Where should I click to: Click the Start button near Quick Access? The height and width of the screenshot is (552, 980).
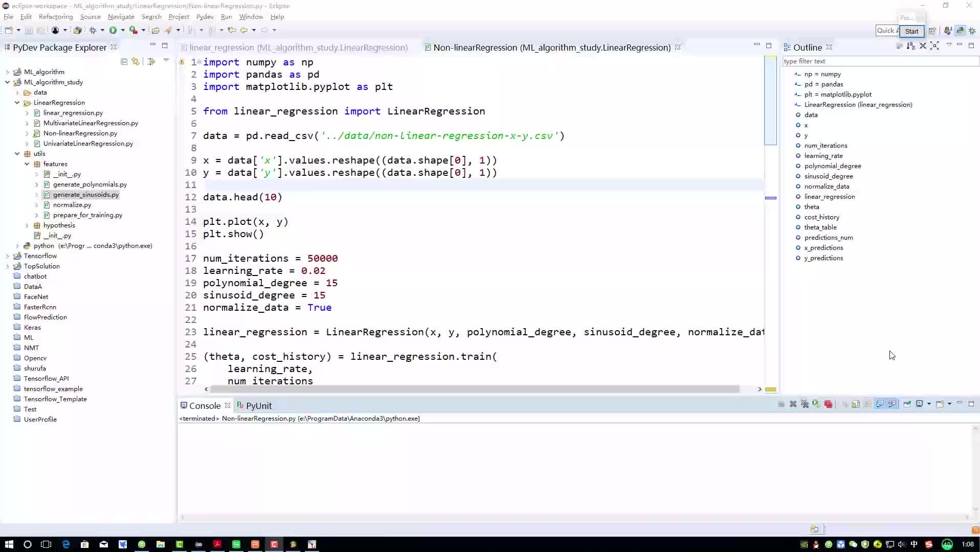click(x=911, y=31)
